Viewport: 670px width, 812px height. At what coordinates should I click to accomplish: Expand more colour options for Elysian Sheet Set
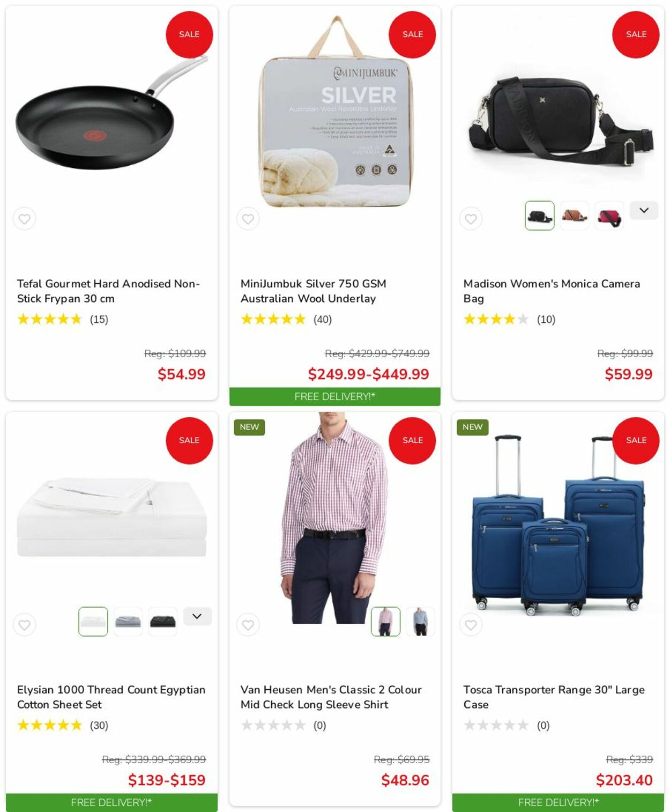point(197,616)
